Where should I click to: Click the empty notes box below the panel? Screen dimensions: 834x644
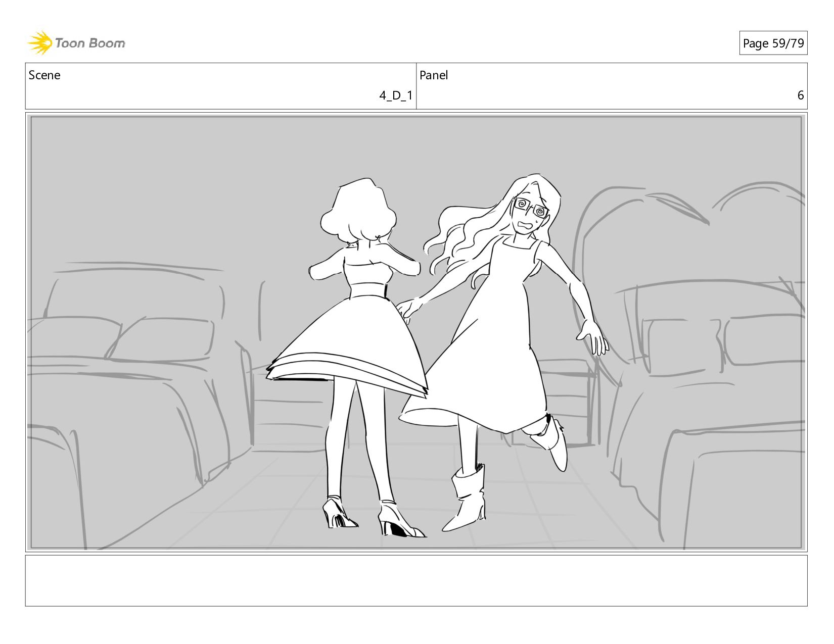pos(416,581)
